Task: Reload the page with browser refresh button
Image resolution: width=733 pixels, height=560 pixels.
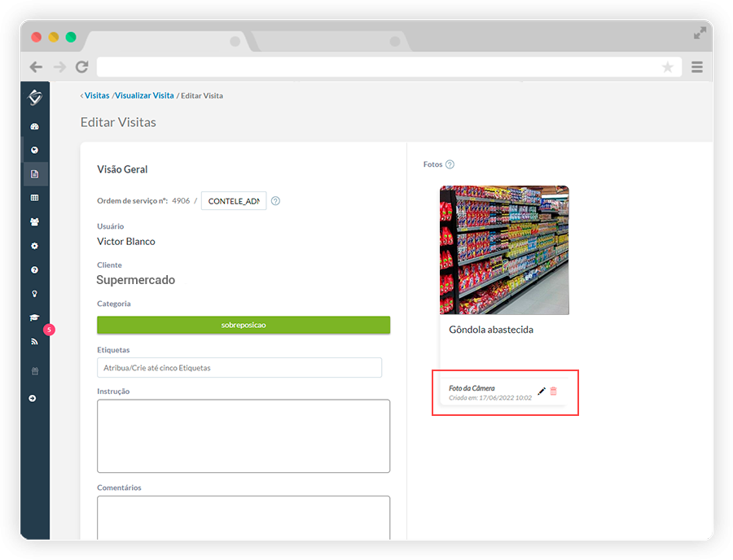Action: [81, 67]
